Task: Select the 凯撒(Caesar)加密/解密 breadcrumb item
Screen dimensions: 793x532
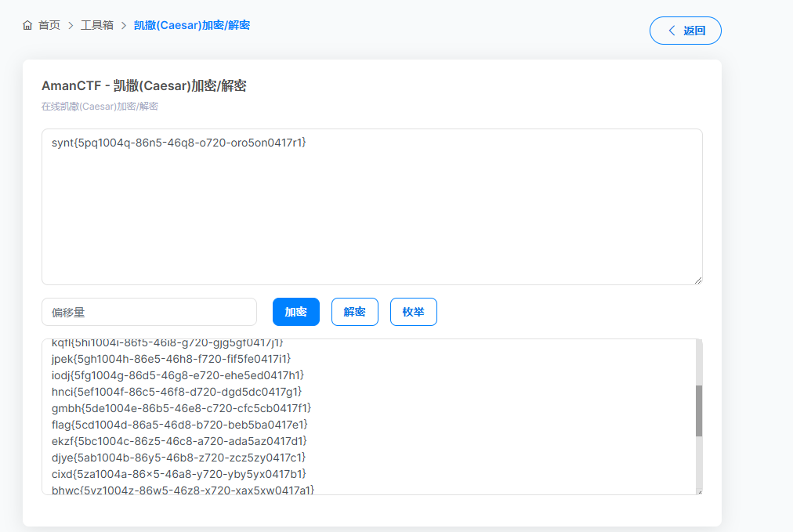Action: [x=192, y=25]
